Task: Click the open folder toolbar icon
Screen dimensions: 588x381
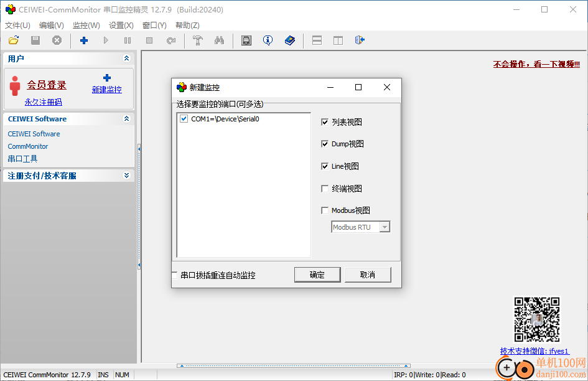Action: [x=14, y=40]
